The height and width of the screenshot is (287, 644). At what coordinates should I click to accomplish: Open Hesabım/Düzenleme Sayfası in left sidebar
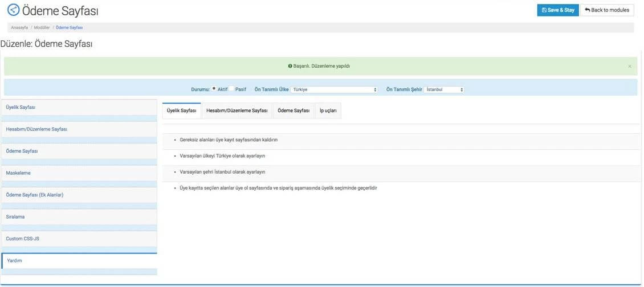click(79, 129)
